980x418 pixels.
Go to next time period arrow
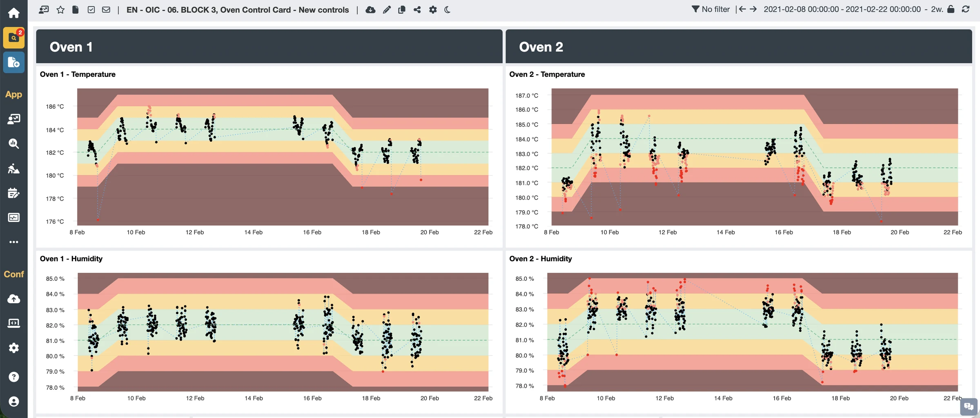pyautogui.click(x=753, y=9)
